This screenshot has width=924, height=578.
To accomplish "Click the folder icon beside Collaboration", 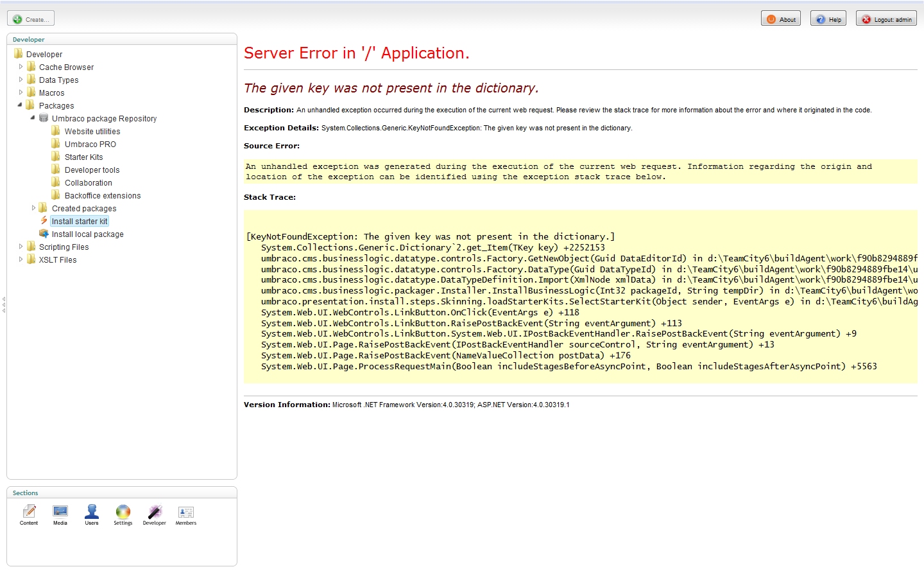I will 56,182.
